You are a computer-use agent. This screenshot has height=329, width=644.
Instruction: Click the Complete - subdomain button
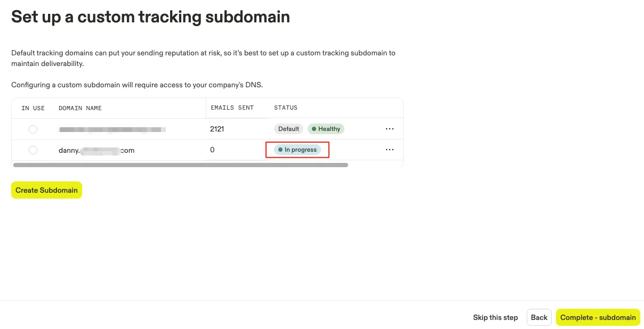598,317
